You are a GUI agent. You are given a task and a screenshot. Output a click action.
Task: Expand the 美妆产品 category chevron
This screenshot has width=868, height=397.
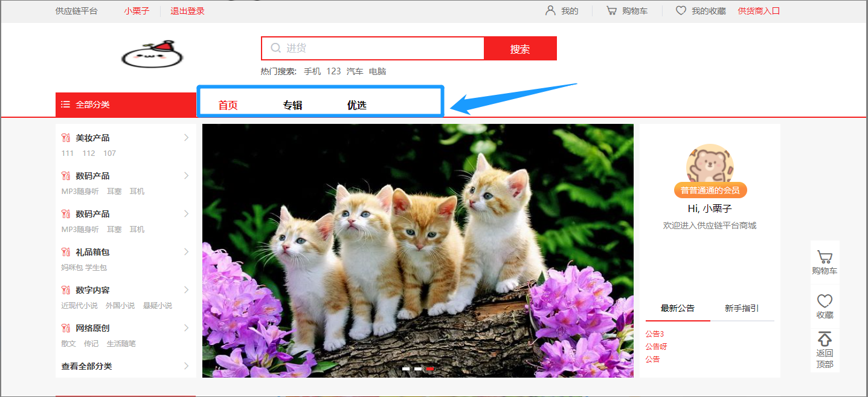tap(186, 138)
